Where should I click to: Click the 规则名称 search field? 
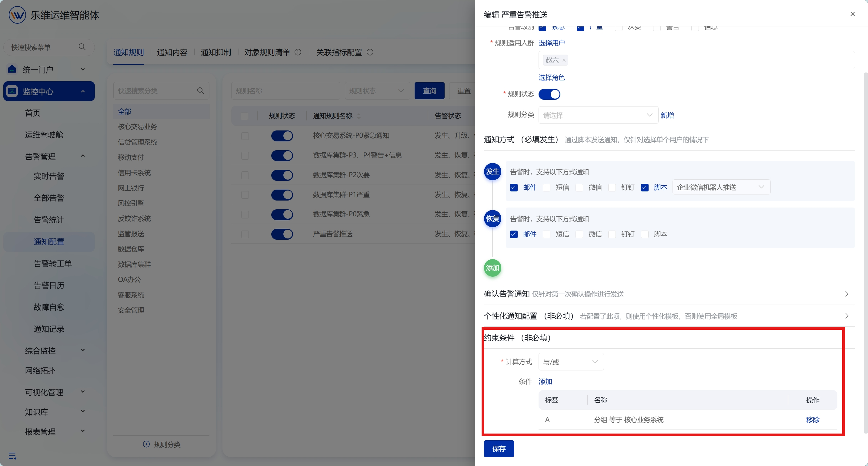click(x=285, y=91)
